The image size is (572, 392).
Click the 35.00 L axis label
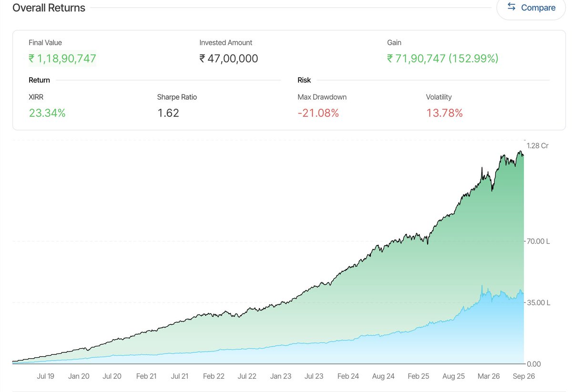coord(538,303)
